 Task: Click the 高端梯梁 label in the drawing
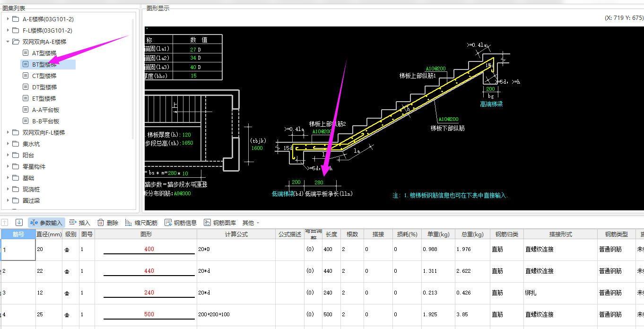[x=491, y=104]
